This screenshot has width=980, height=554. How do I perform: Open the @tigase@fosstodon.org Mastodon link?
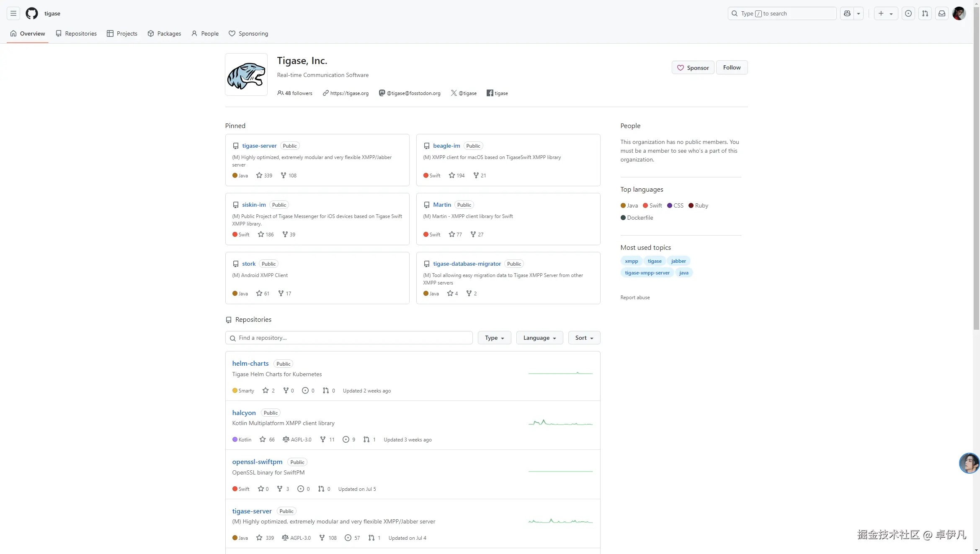coord(413,93)
